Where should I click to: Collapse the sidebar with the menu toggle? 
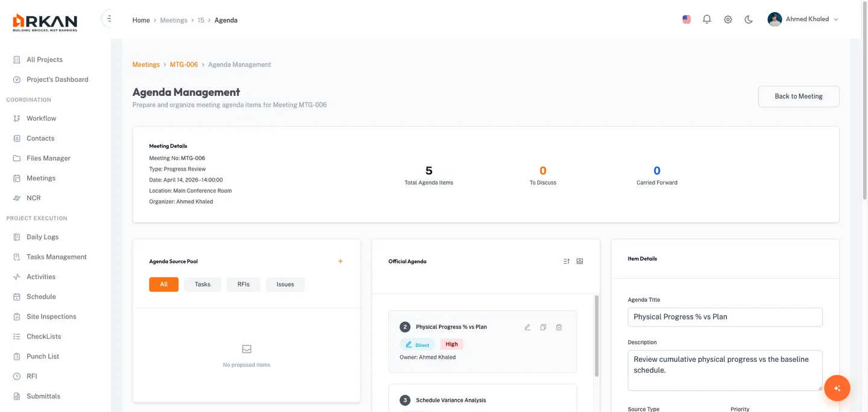pyautogui.click(x=108, y=19)
